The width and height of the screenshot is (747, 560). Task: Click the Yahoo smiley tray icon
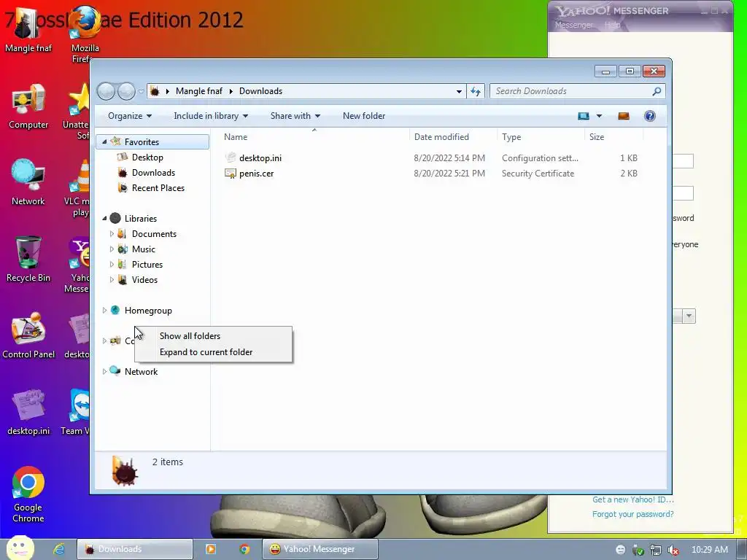point(620,550)
